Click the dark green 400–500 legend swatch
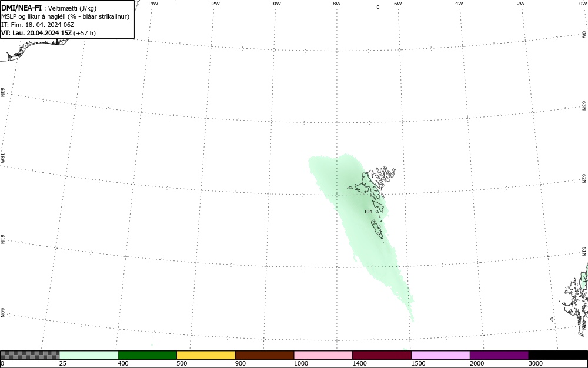The width and height of the screenshot is (588, 368). click(147, 355)
